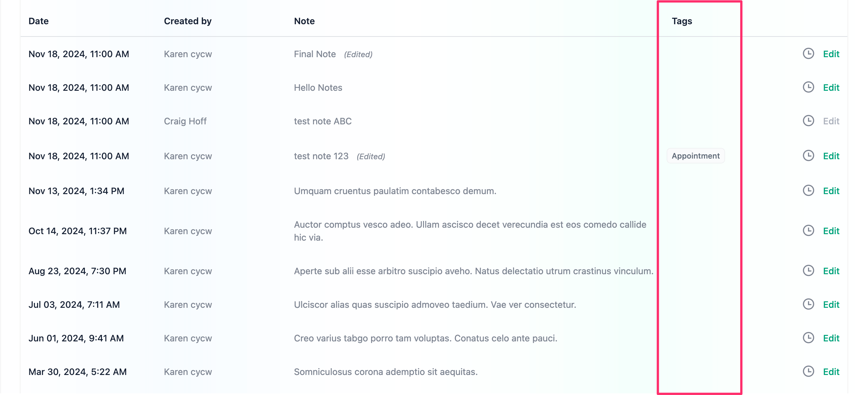Edit the Oct 14, 2024 note
This screenshot has width=868, height=395.
[x=831, y=231]
